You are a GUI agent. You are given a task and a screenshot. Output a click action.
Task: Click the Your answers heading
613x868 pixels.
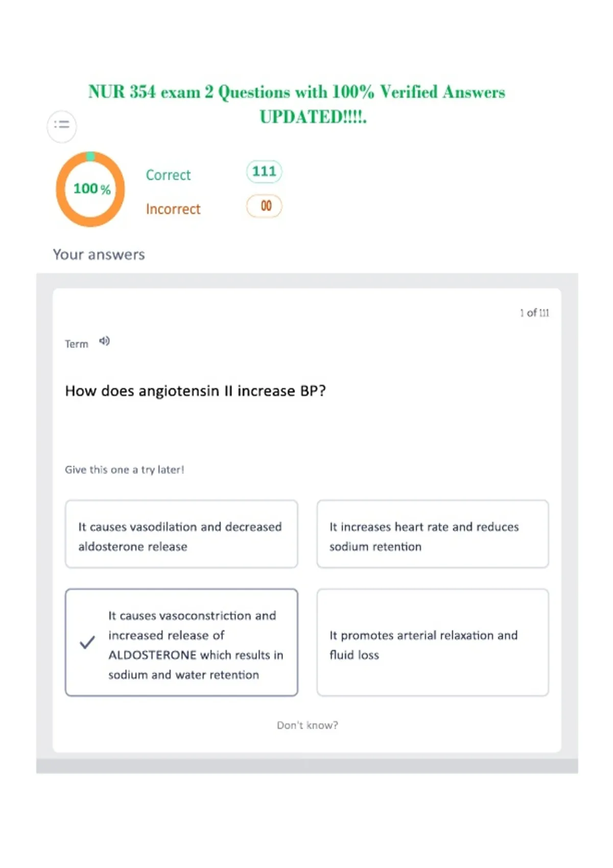99,254
